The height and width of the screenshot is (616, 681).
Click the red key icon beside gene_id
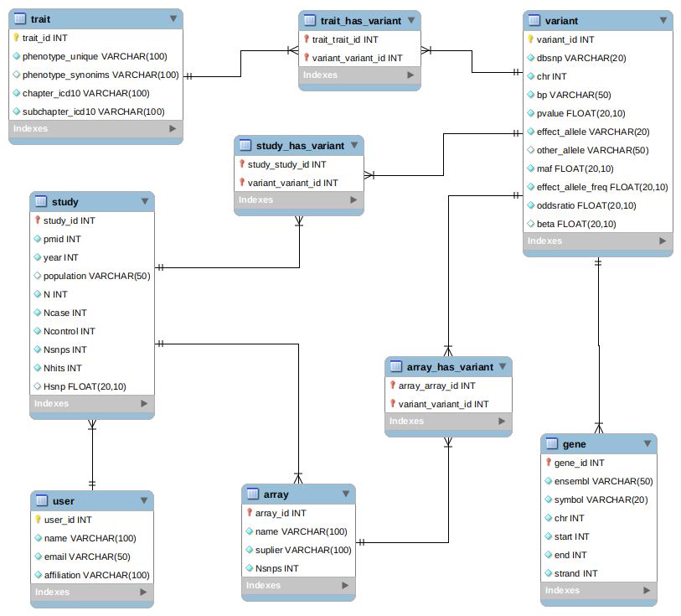[x=549, y=463]
